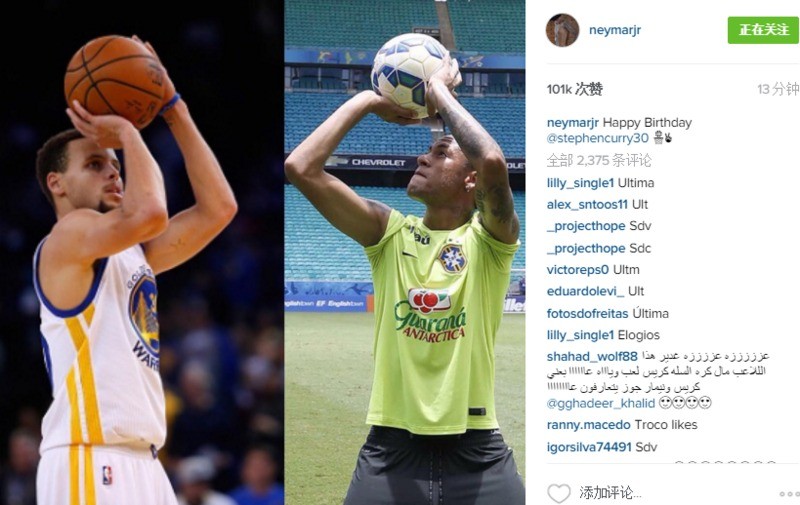Viewport: 800px width, 505px height.
Task: Toggle the green following button
Action: pyautogui.click(x=764, y=30)
